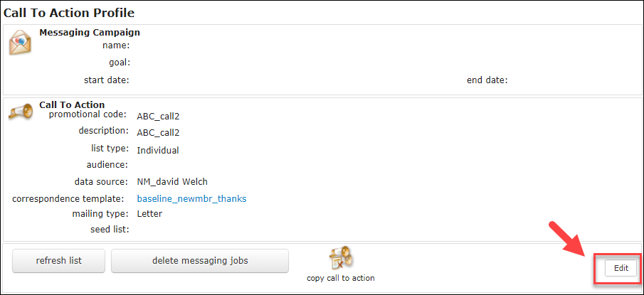The image size is (644, 295).
Task: Open the baseline_newmbr_thanks template link
Action: [192, 199]
